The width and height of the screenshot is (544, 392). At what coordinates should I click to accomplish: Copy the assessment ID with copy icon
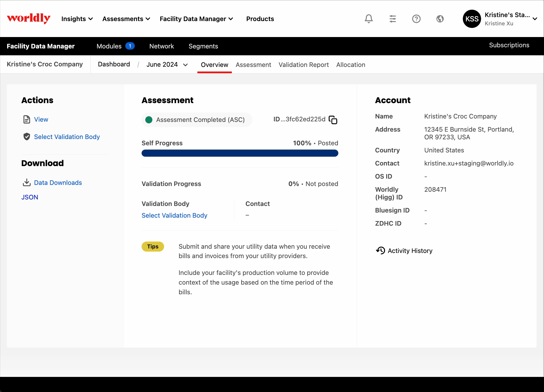click(x=333, y=120)
